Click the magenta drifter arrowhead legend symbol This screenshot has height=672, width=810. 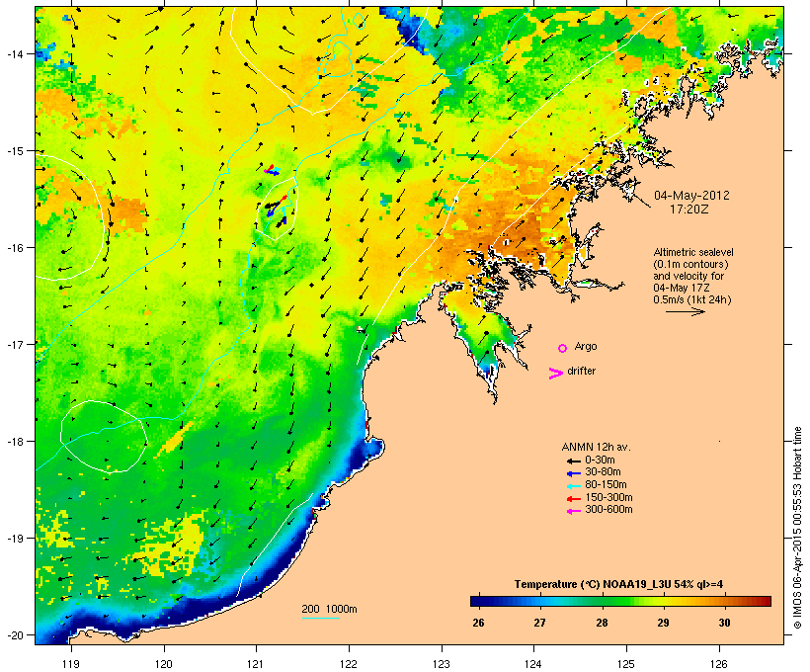point(555,374)
